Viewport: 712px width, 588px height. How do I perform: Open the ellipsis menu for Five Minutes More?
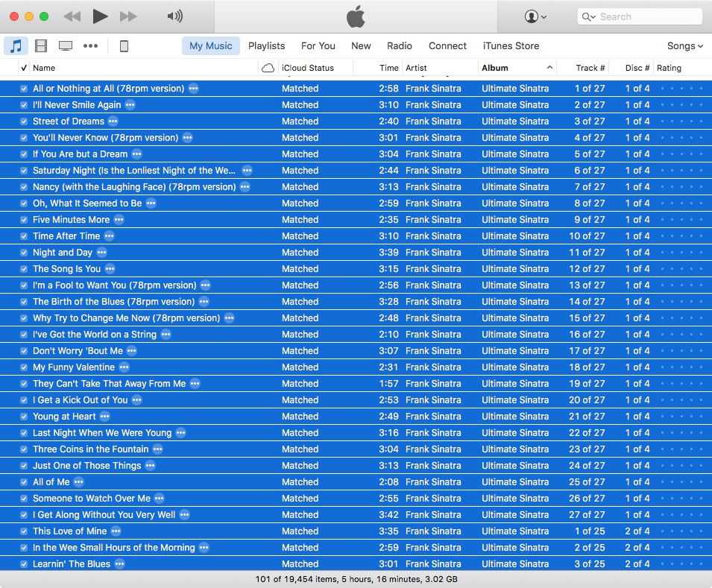coord(119,220)
